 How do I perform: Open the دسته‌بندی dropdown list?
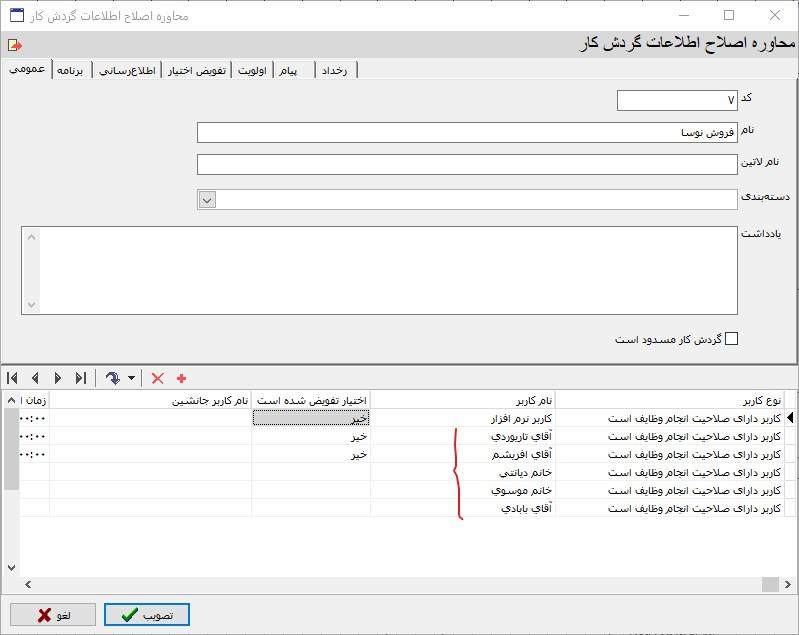[x=207, y=199]
